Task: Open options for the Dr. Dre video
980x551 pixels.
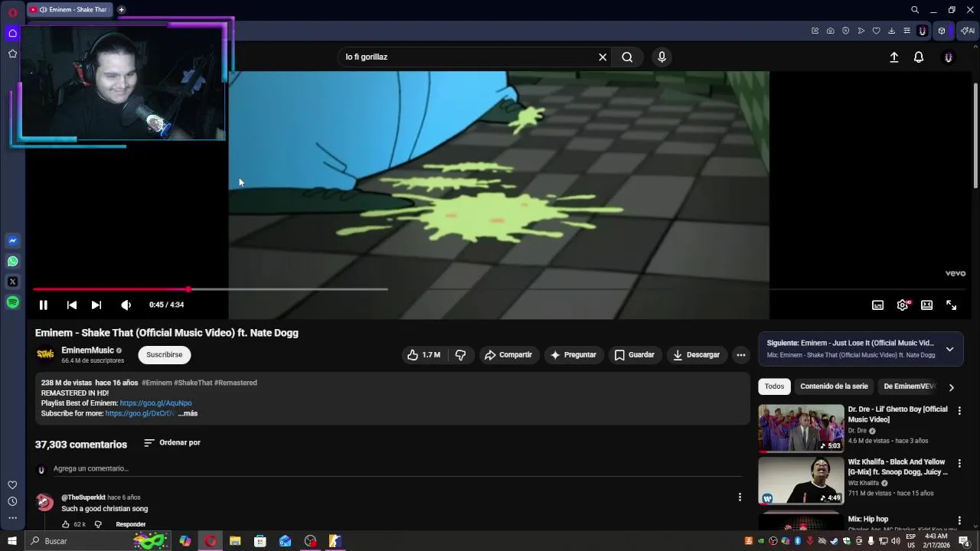Action: (x=959, y=411)
